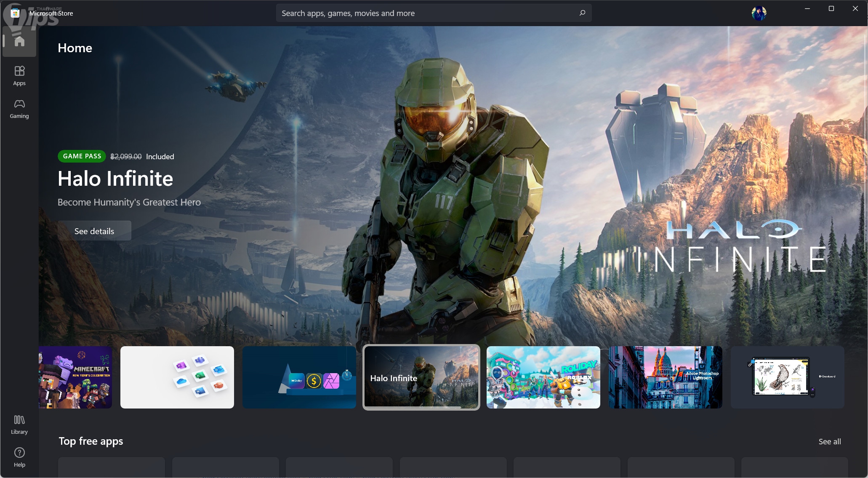
Task: Select the Roblox Roliday thumbnail
Action: coord(543,377)
